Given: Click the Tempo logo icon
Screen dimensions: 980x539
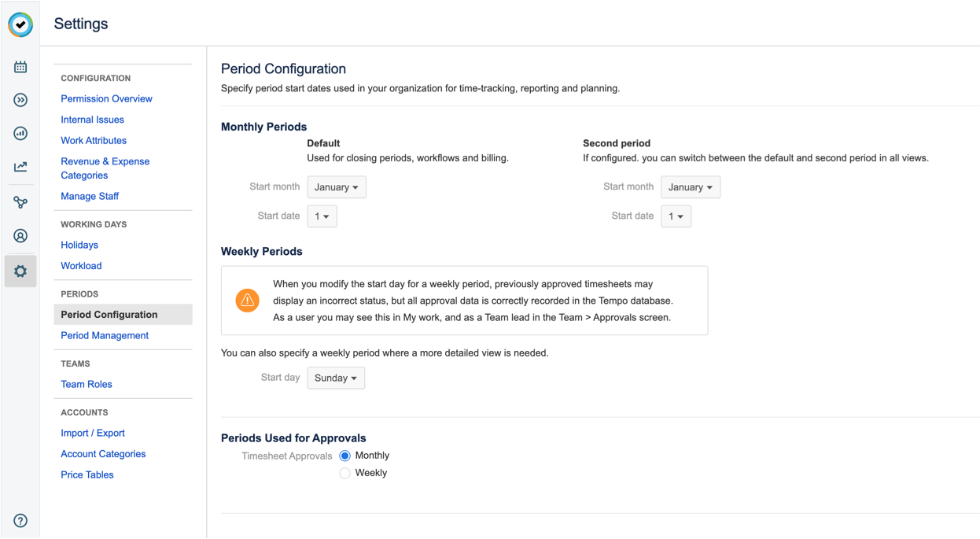Looking at the screenshot, I should pos(20,24).
